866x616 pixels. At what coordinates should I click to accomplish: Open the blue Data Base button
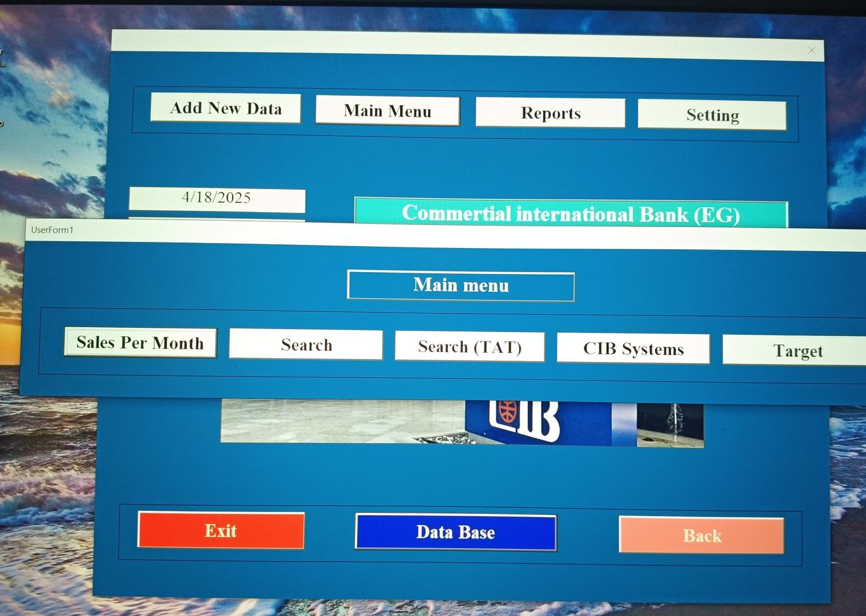coord(456,533)
